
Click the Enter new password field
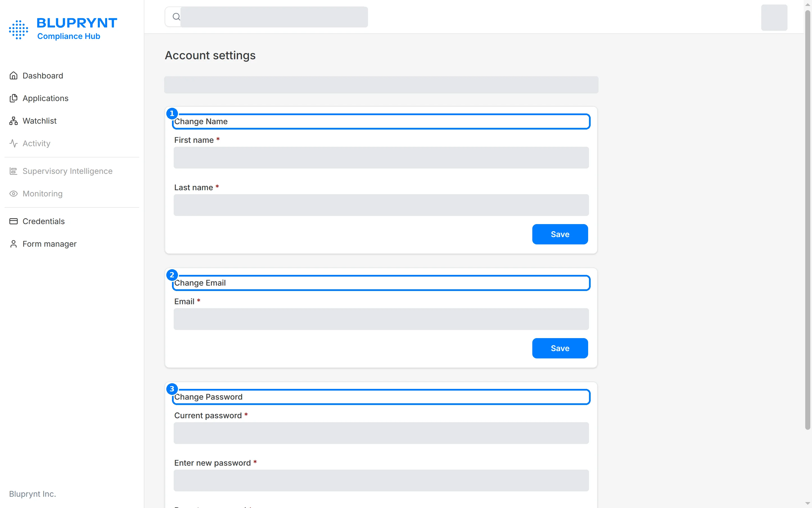tap(381, 480)
